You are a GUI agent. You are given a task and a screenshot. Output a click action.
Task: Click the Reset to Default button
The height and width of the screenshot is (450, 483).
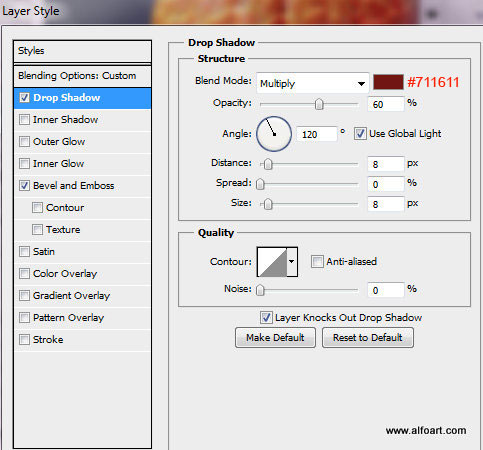(x=368, y=338)
